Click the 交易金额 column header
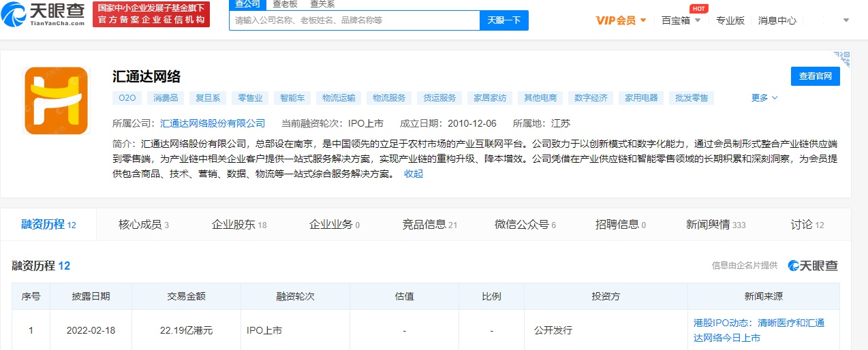Screen dimensions: 868x350 click(x=186, y=297)
